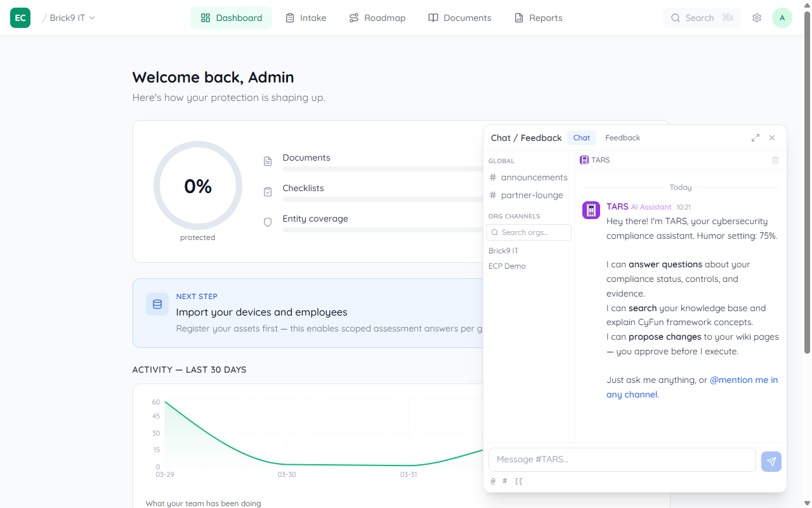Switch to the Roadmap page
The width and height of the screenshot is (812, 508).
[x=377, y=18]
